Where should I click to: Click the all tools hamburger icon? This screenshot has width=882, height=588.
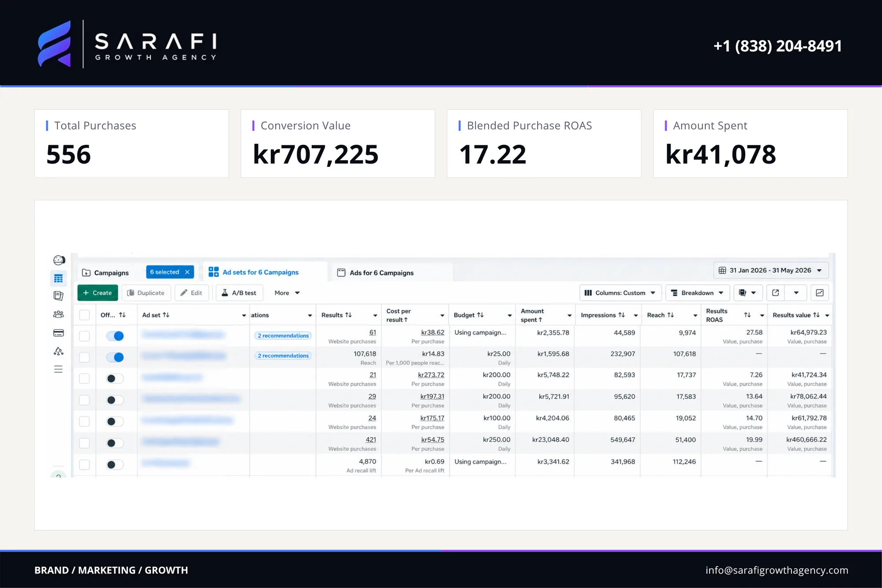point(58,369)
